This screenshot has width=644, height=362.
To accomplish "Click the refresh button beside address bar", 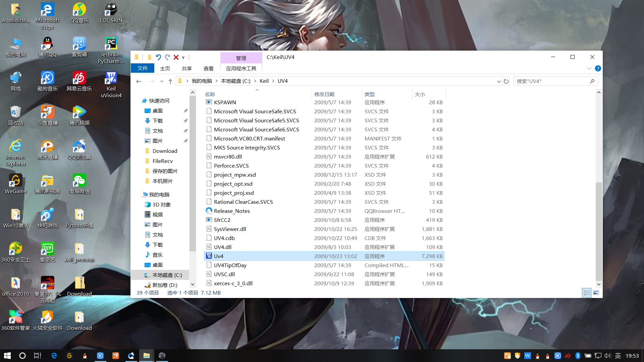I will [506, 81].
